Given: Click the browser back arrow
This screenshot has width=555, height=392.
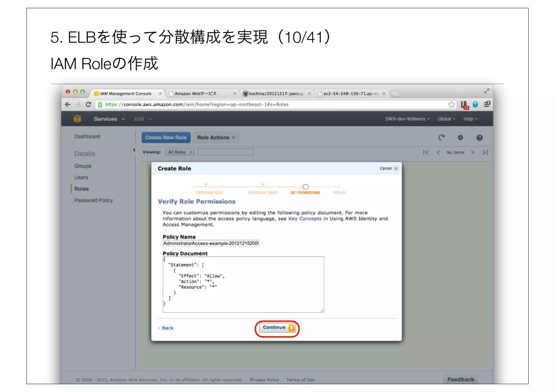Looking at the screenshot, I should 68,105.
